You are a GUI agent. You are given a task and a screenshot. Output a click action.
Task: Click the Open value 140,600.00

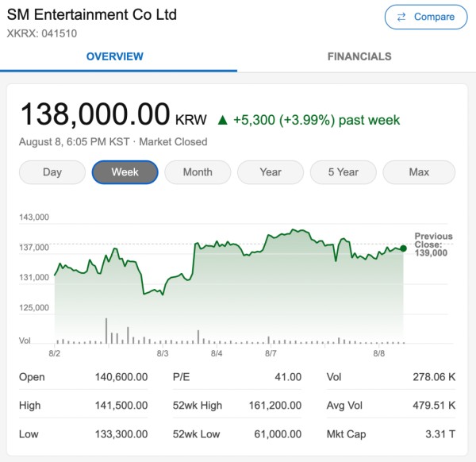coord(121,377)
